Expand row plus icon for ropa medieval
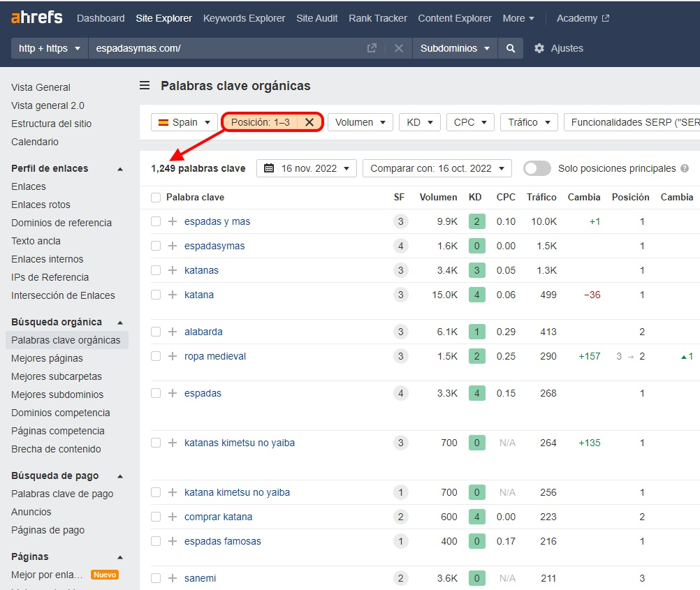Viewport: 700px width, 590px height. tap(173, 356)
